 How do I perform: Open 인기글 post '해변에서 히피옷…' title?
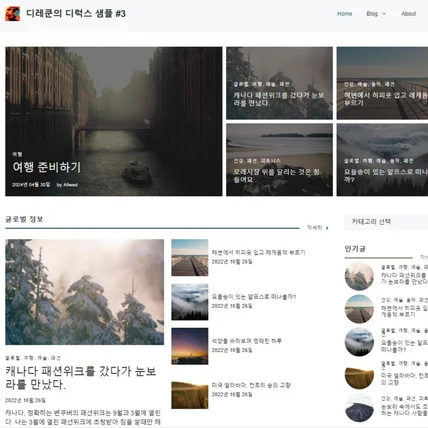point(404,311)
